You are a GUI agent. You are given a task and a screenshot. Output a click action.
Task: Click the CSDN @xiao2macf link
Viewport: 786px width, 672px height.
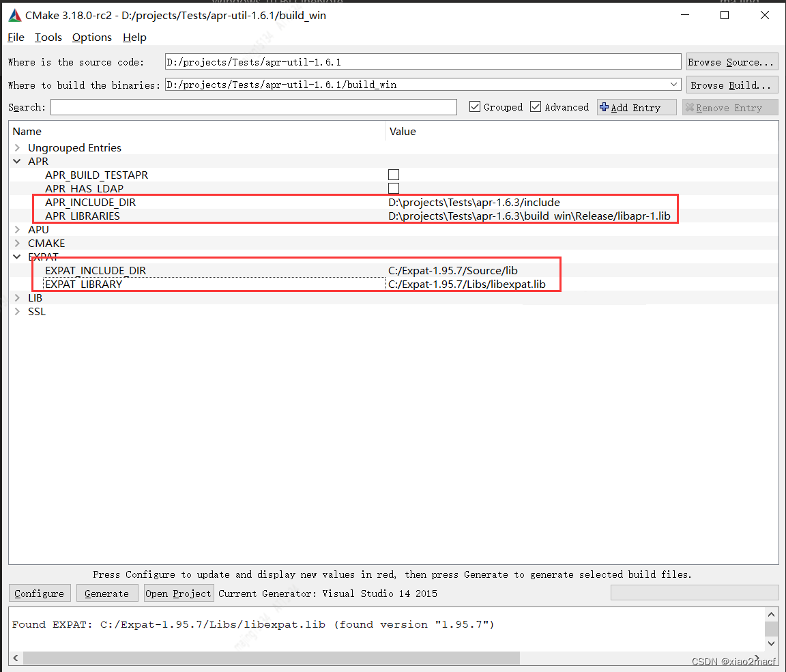click(733, 661)
